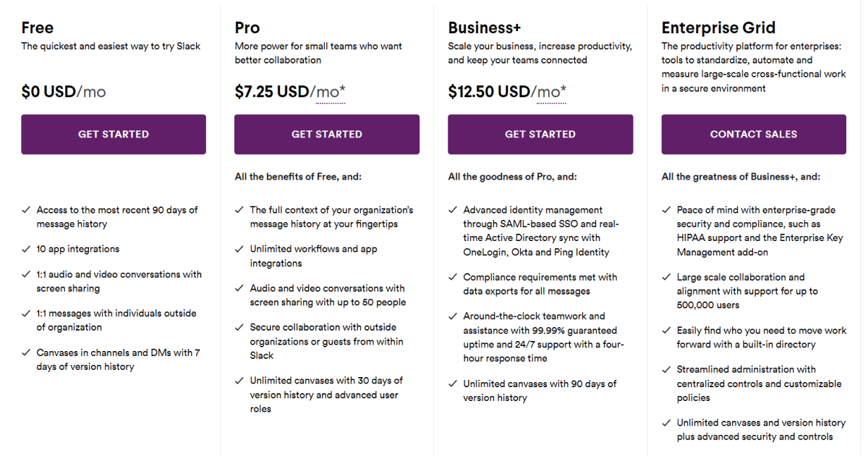Click checkmark next to Unlimited workflows feature
Screen dimensions: 868x456
(x=239, y=249)
